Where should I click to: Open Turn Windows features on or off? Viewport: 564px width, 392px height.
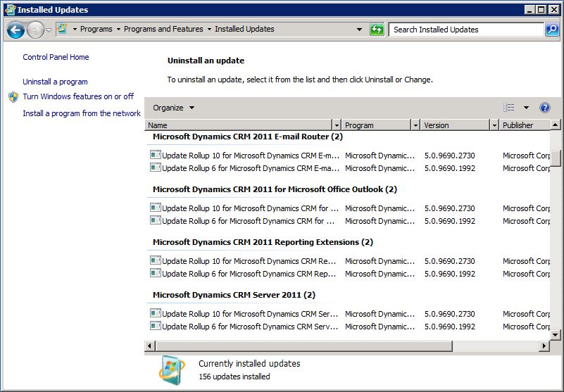click(78, 96)
